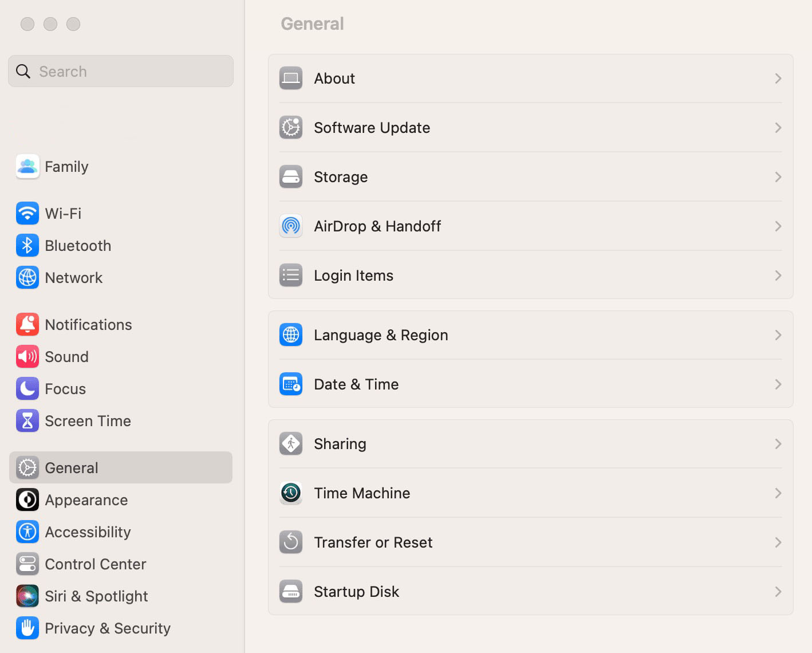
Task: Select the Screen Time text
Action: tap(88, 421)
